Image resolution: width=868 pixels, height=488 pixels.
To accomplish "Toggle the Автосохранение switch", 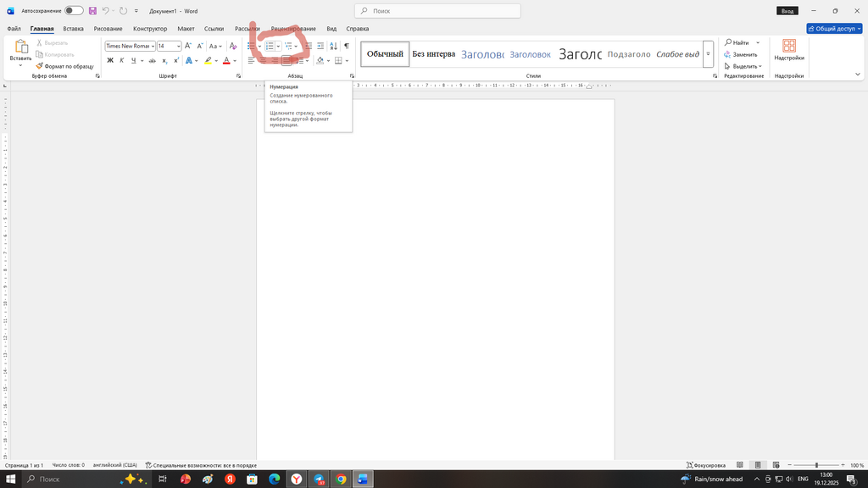I will coord(74,11).
